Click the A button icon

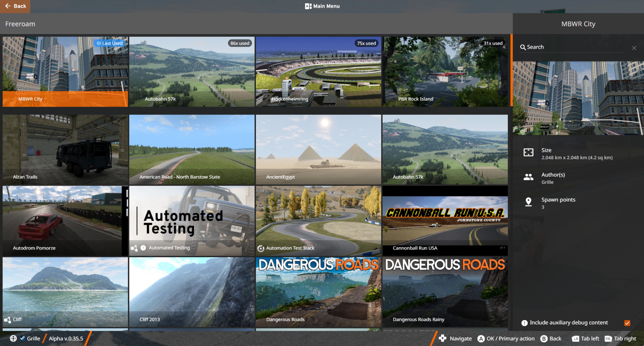click(481, 339)
